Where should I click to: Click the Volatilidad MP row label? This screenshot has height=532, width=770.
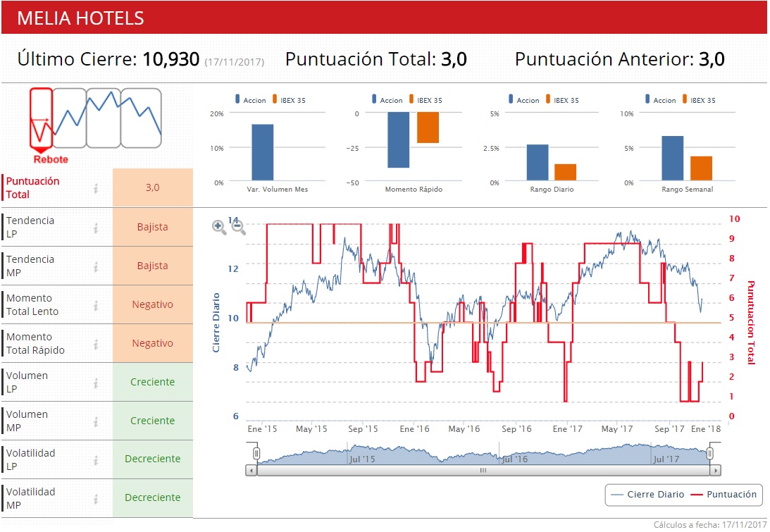click(31, 498)
